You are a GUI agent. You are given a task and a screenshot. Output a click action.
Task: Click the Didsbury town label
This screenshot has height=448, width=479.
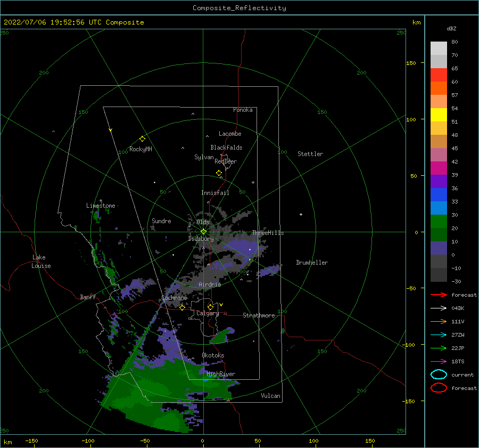pos(201,239)
